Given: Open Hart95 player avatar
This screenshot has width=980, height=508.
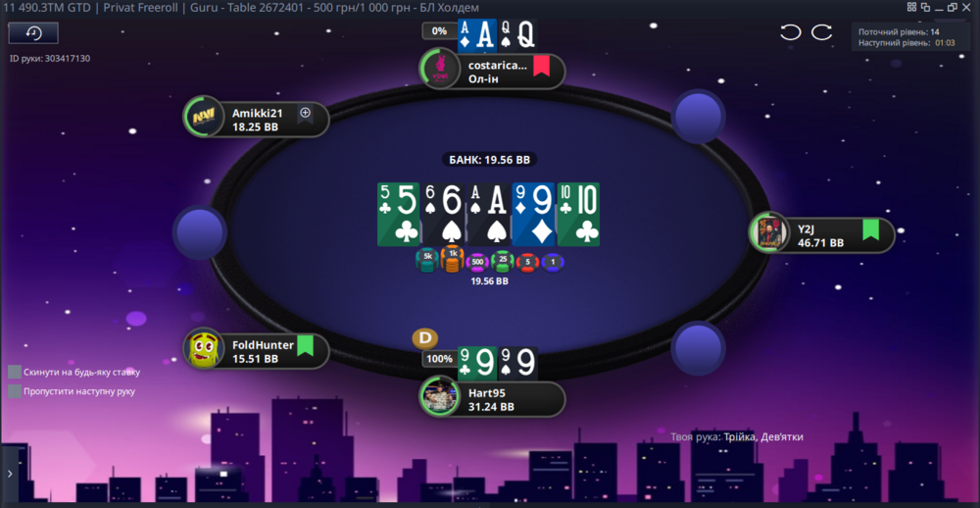Looking at the screenshot, I should [439, 396].
